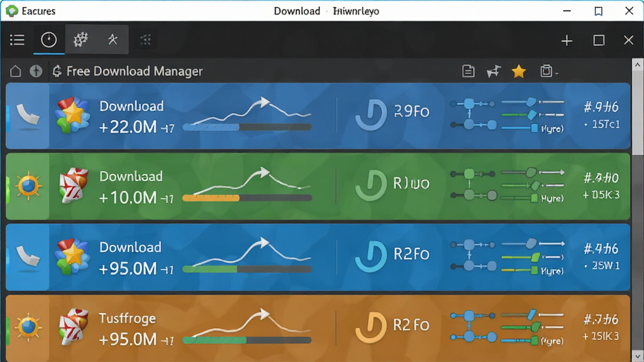Switch to the running figure tab

(113, 40)
